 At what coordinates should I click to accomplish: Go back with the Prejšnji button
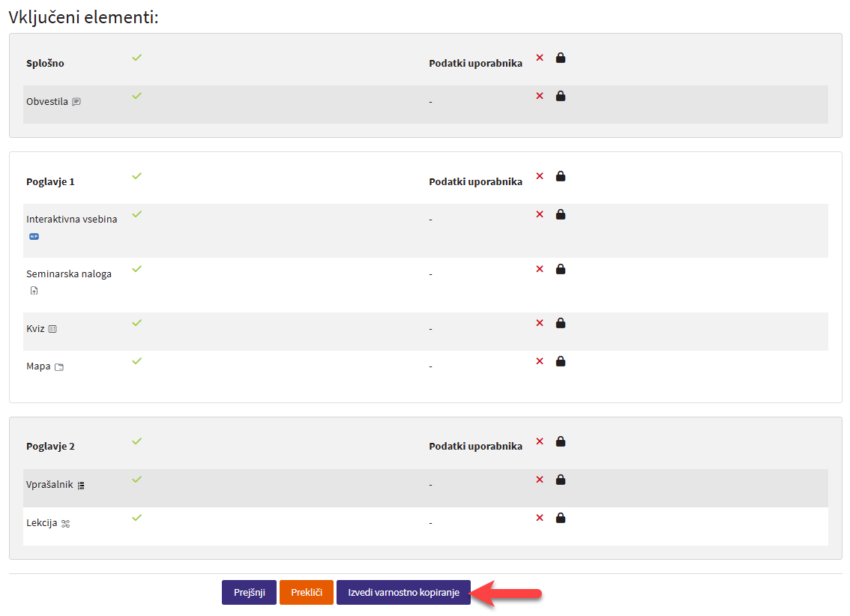pyautogui.click(x=249, y=592)
